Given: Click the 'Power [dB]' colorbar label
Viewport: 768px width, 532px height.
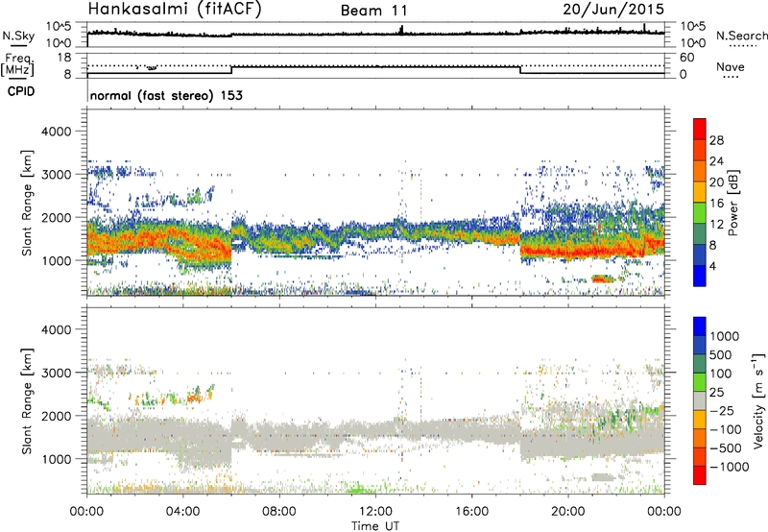Looking at the screenshot, I should [732, 203].
